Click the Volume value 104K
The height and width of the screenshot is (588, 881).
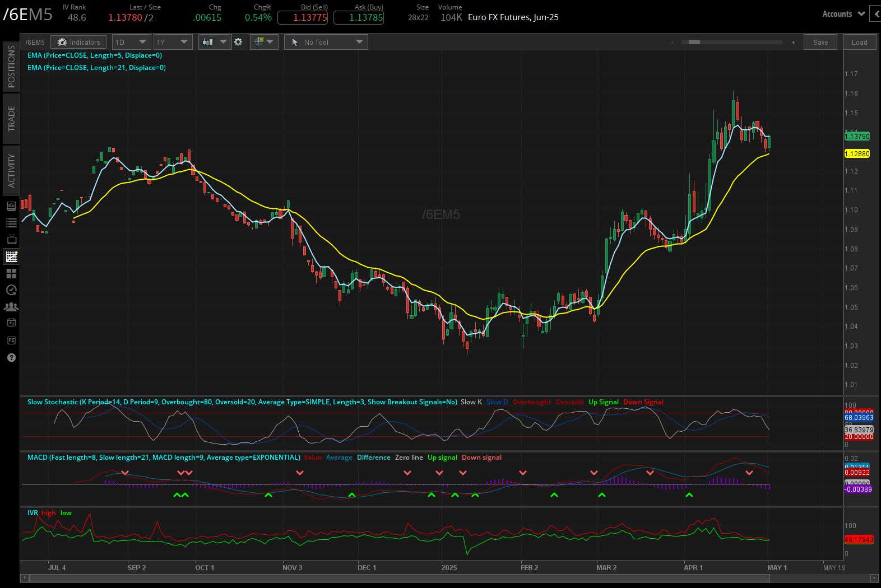pyautogui.click(x=451, y=17)
